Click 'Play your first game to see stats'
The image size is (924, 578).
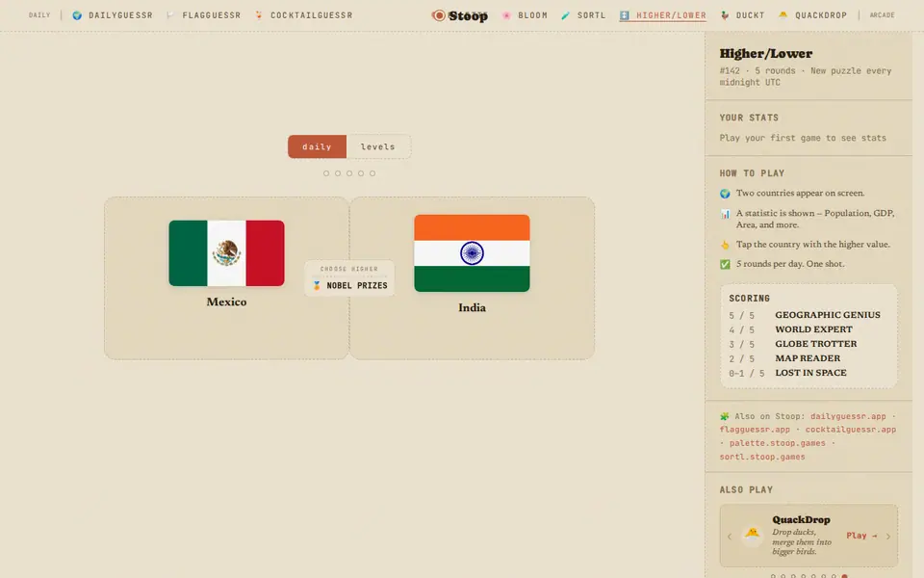pos(803,138)
